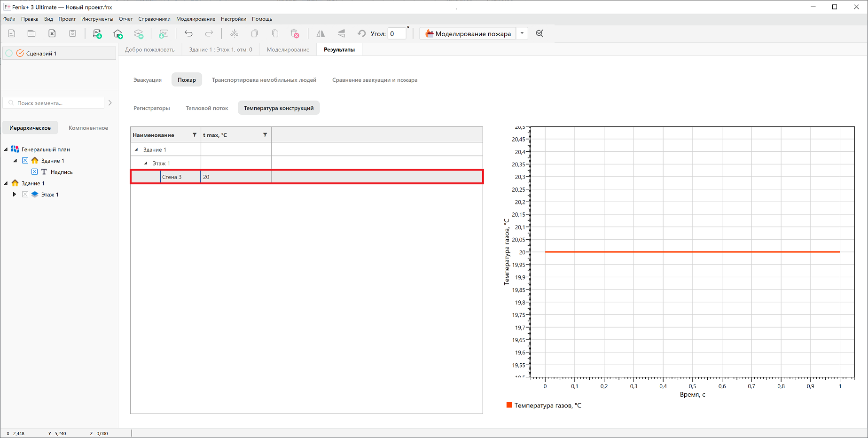Click the redo arrow
Screen dimensions: 868x438
(x=209, y=33)
